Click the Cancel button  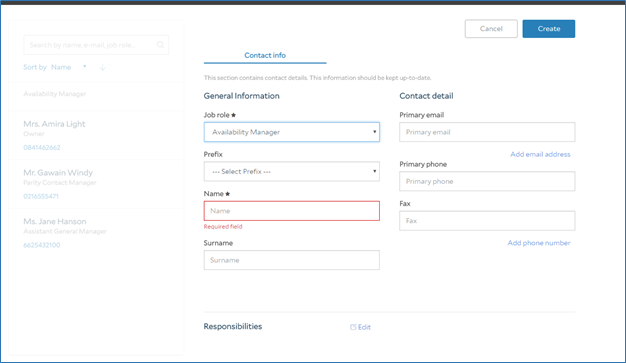(x=491, y=29)
